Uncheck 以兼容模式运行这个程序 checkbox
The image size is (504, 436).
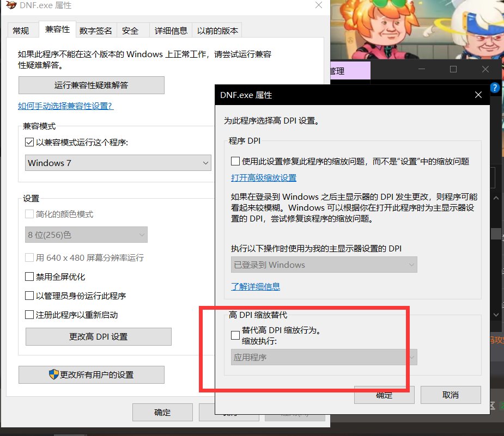(29, 142)
